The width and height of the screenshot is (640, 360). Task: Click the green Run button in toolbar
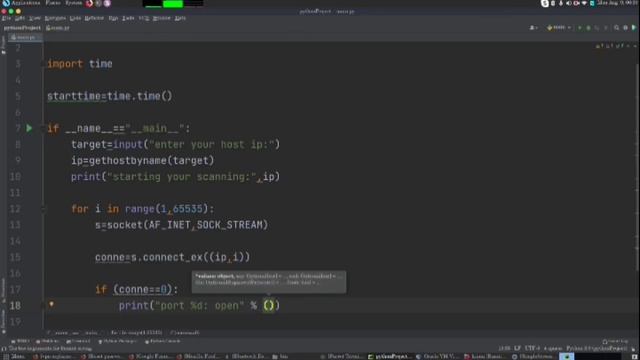click(580, 28)
